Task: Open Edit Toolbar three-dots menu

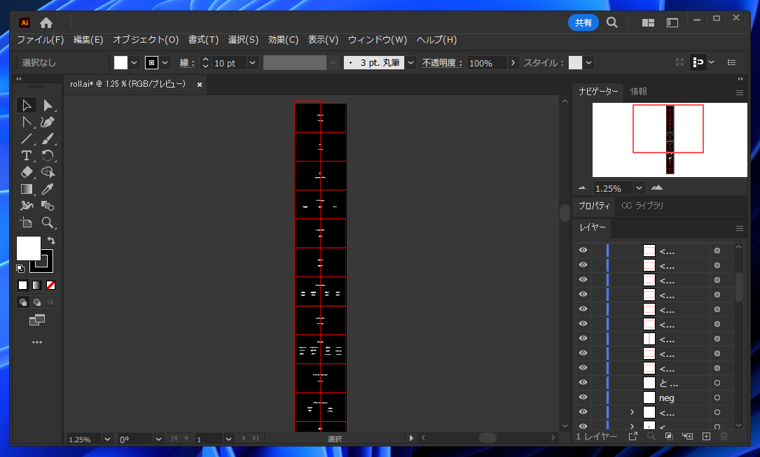Action: (x=37, y=342)
